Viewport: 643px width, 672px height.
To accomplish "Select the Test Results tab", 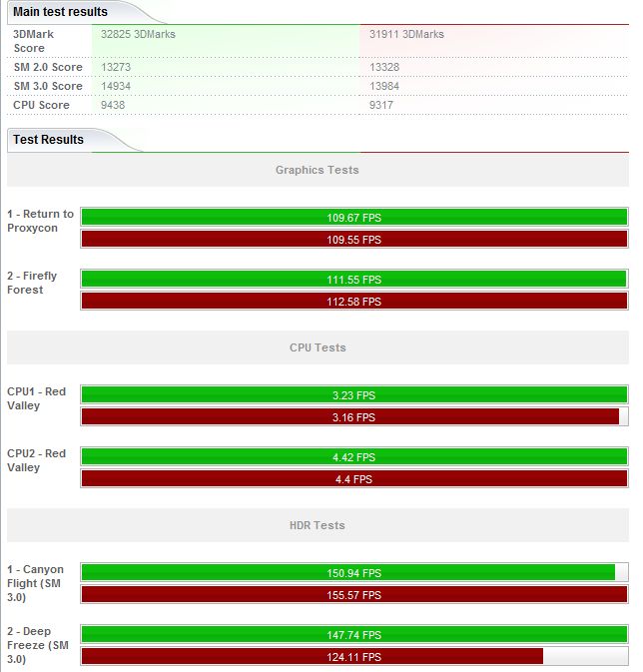I will (48, 140).
